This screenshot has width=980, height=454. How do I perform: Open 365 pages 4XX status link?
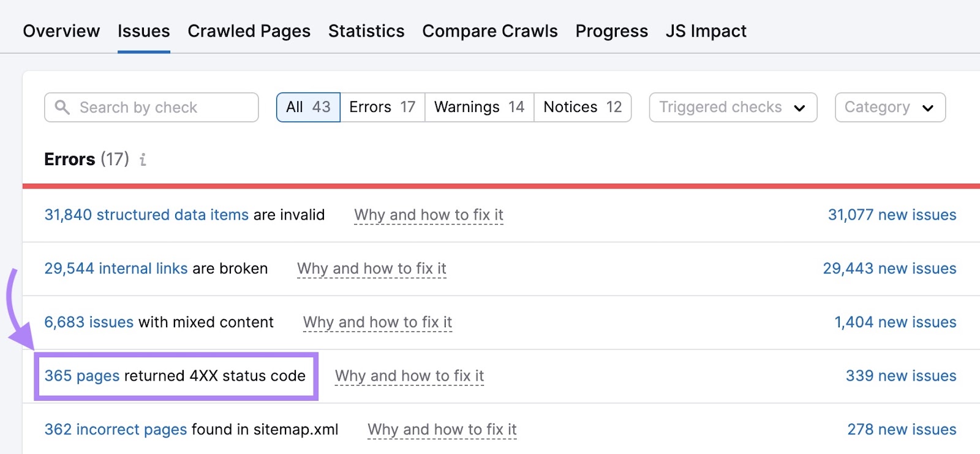[82, 376]
